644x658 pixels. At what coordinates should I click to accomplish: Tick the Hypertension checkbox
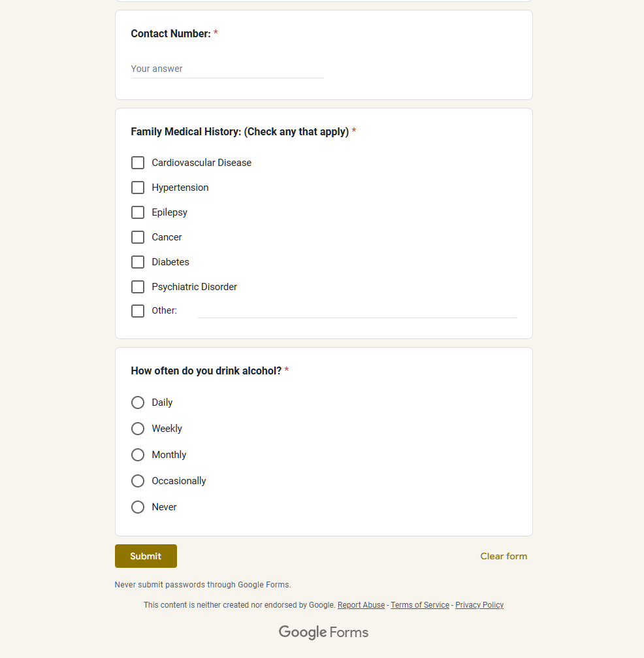pos(138,188)
